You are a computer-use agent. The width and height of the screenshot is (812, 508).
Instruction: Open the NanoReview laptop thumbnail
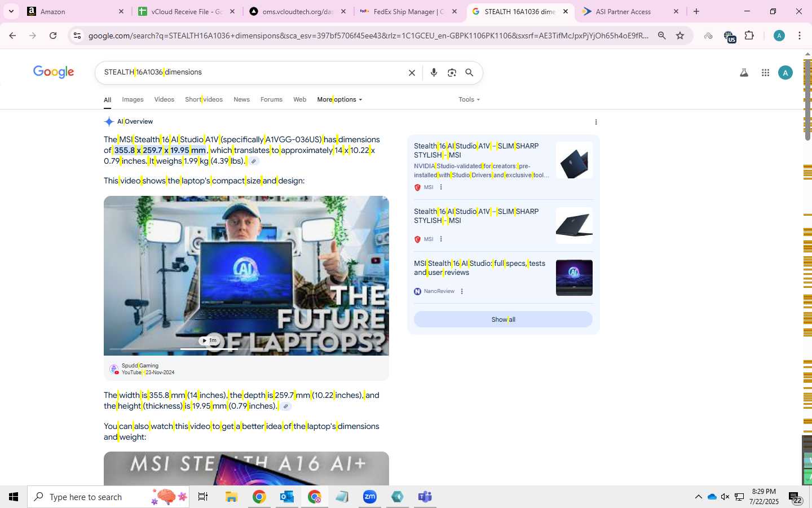click(574, 278)
